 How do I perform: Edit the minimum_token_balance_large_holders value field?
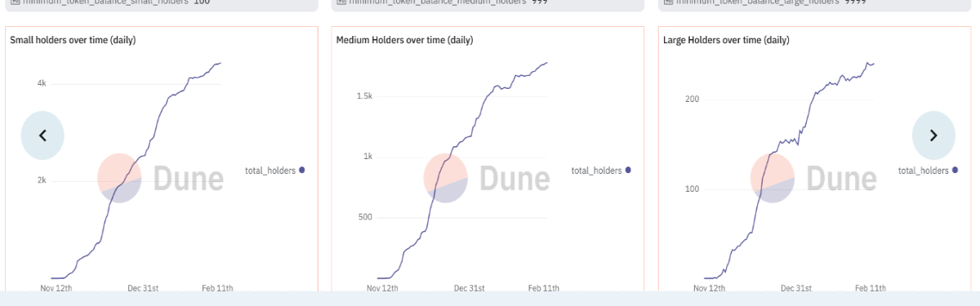coord(813,5)
